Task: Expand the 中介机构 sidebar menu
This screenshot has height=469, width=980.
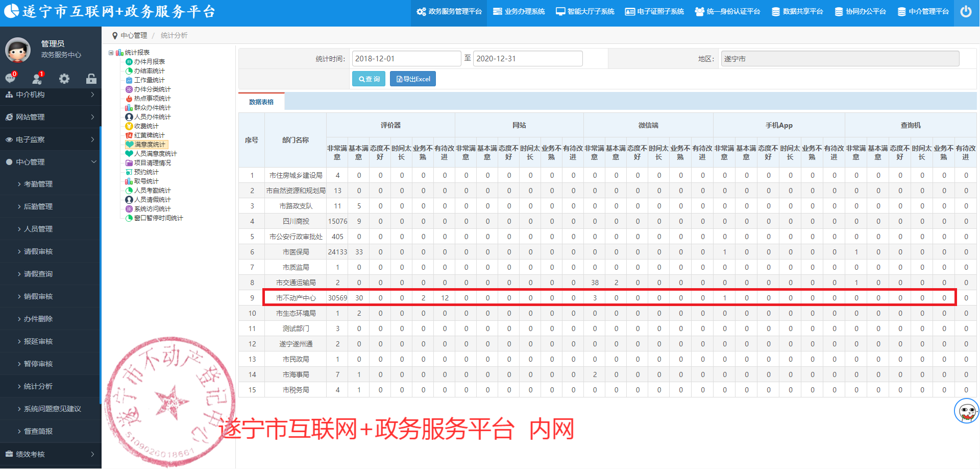Action: (50, 95)
